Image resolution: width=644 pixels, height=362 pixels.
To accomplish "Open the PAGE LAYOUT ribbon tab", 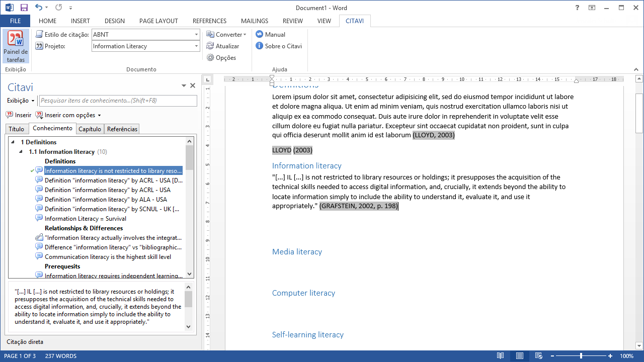I will (158, 21).
